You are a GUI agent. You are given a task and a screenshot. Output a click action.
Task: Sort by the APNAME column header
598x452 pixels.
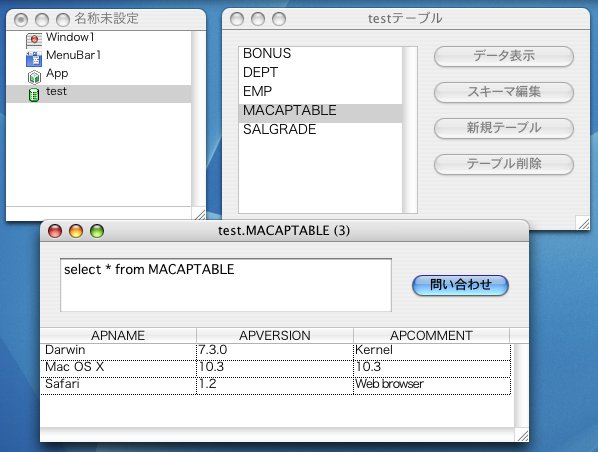coord(118,336)
